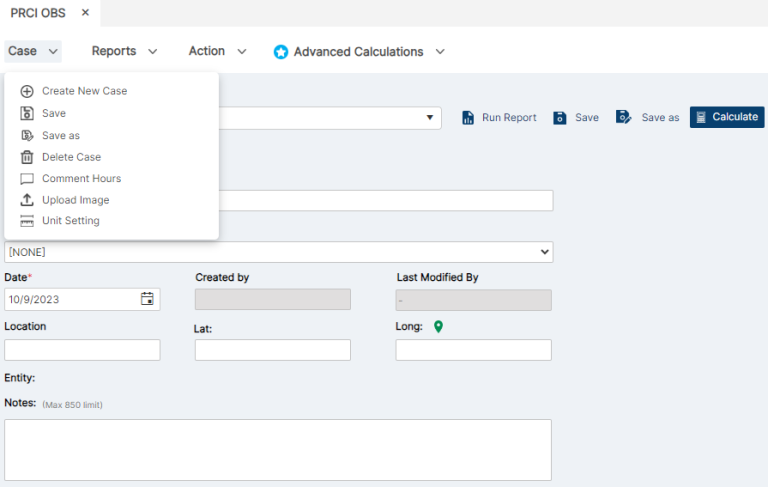Expand the Action menu
Viewport: 768px width, 487px height.
pos(217,51)
